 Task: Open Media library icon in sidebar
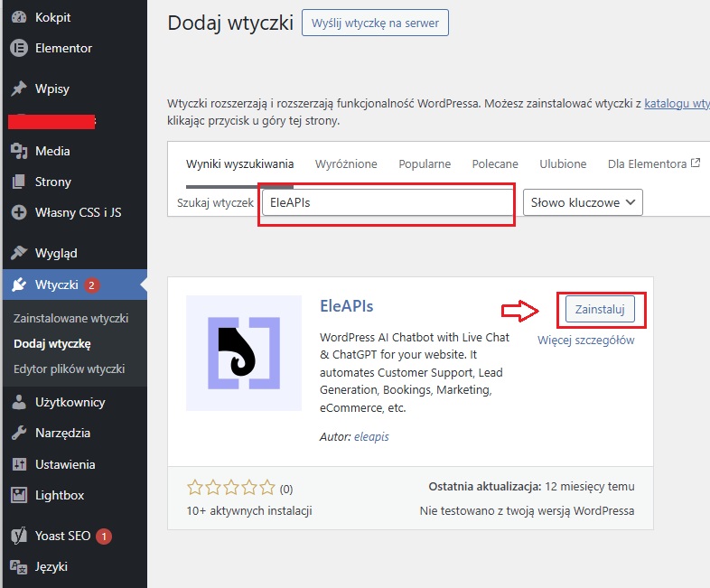coord(18,151)
